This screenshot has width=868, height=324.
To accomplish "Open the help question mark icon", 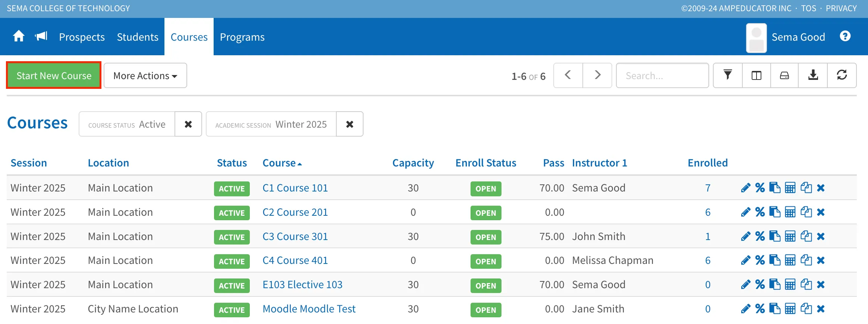I will (x=845, y=36).
